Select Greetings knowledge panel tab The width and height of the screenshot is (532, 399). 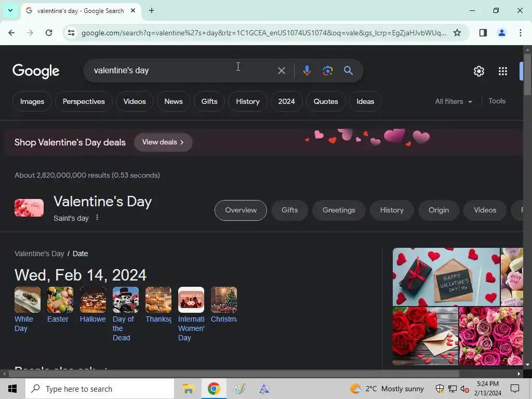tap(339, 210)
